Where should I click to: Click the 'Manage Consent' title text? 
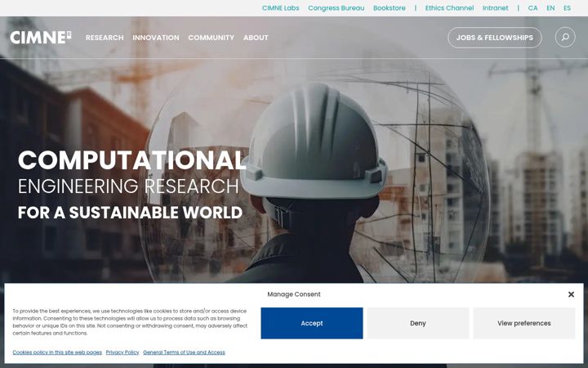[294, 294]
